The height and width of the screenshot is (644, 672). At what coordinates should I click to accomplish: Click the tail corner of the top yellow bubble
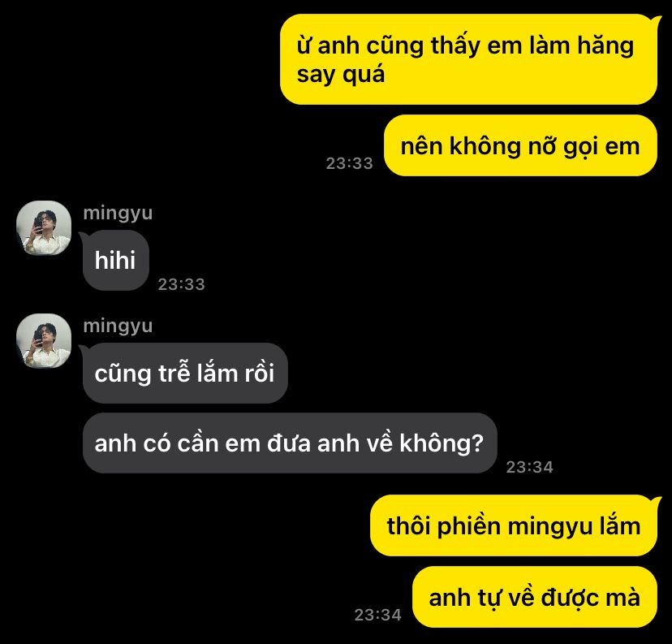[656, 19]
